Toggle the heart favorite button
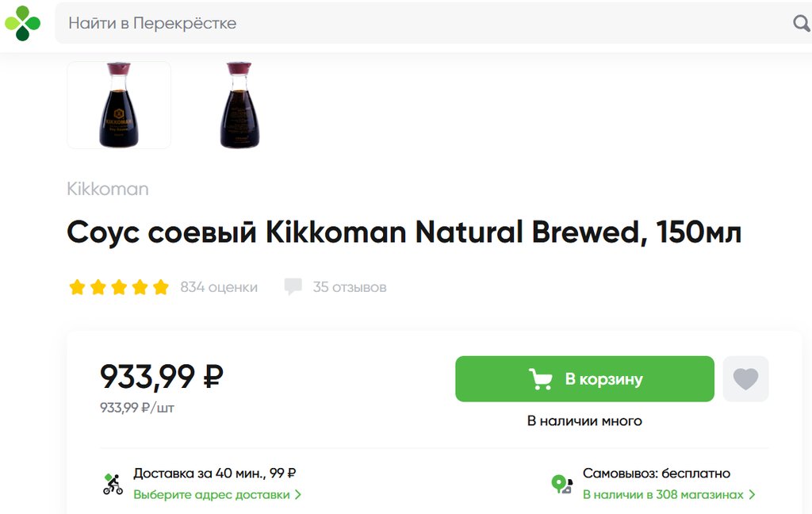Viewport: 812px width, 514px height. click(x=745, y=379)
